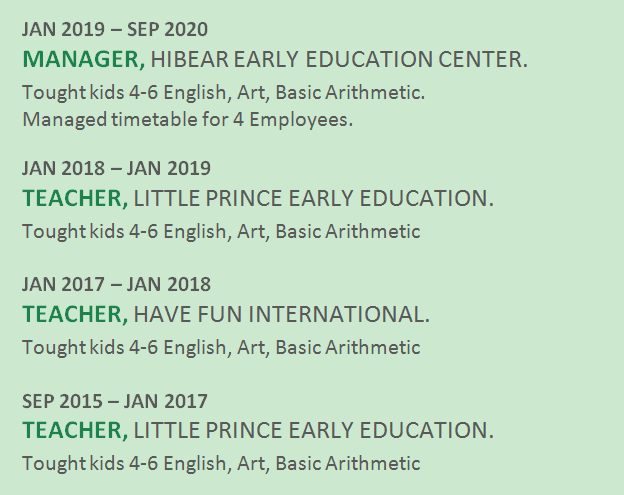
Task: Click "LITTLE PRINCE EARLY EDUCATION" under SEP 2015 date
Action: click(313, 430)
